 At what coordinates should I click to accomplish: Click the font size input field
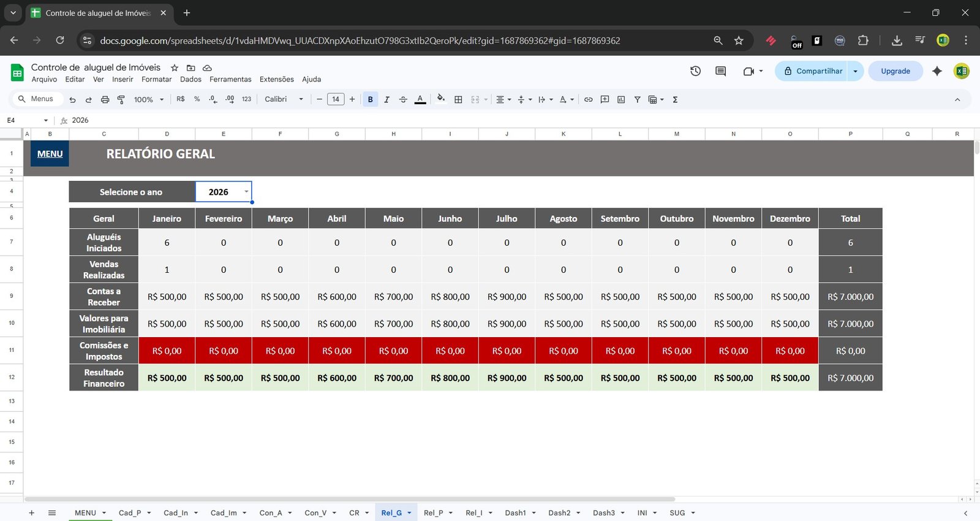336,99
